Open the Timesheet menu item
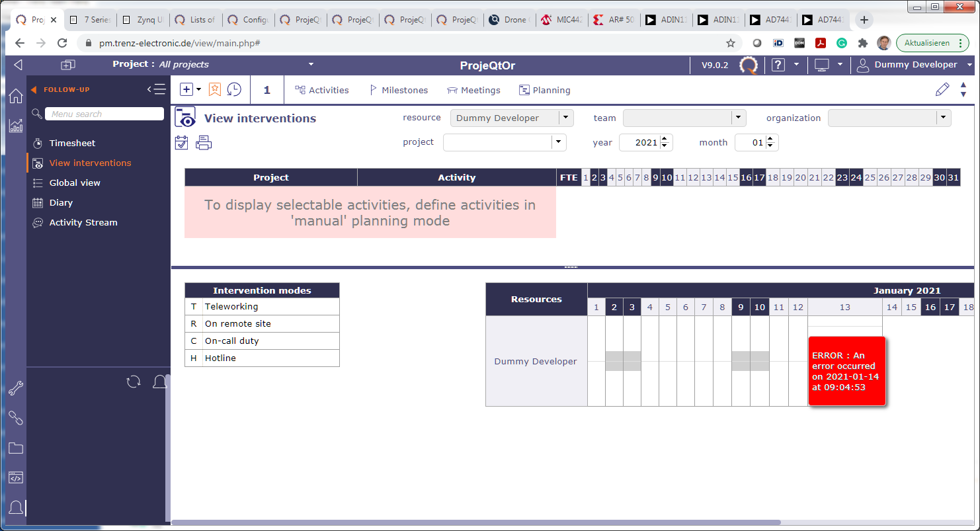Viewport: 980px width, 531px height. [x=72, y=143]
